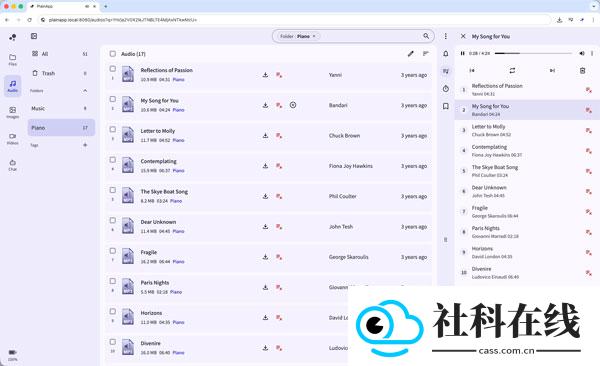Skip to the next track
This screenshot has height=366, width=600.
click(x=552, y=70)
